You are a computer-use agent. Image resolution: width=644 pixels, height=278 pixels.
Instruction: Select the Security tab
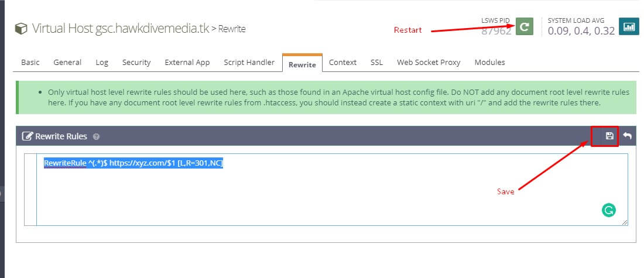point(136,62)
